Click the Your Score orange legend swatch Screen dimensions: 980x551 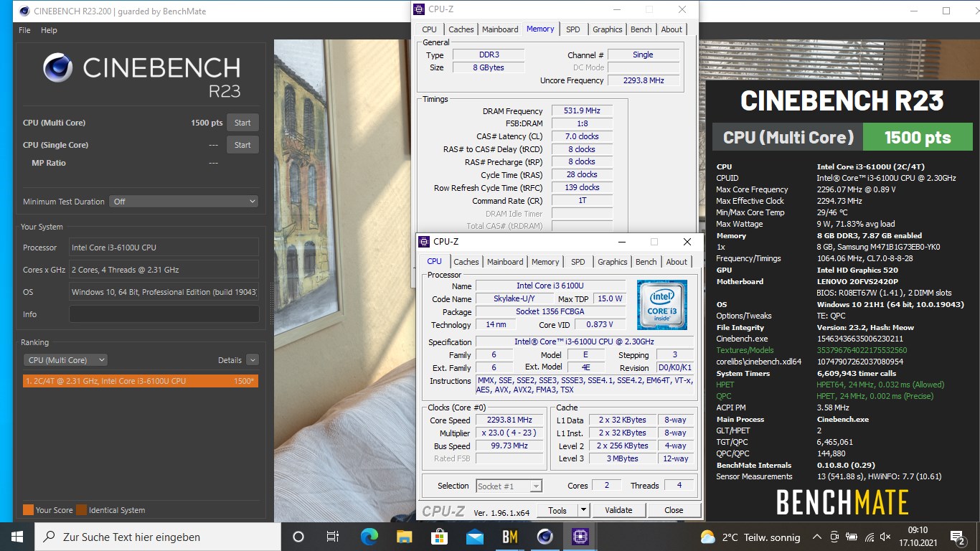[28, 510]
